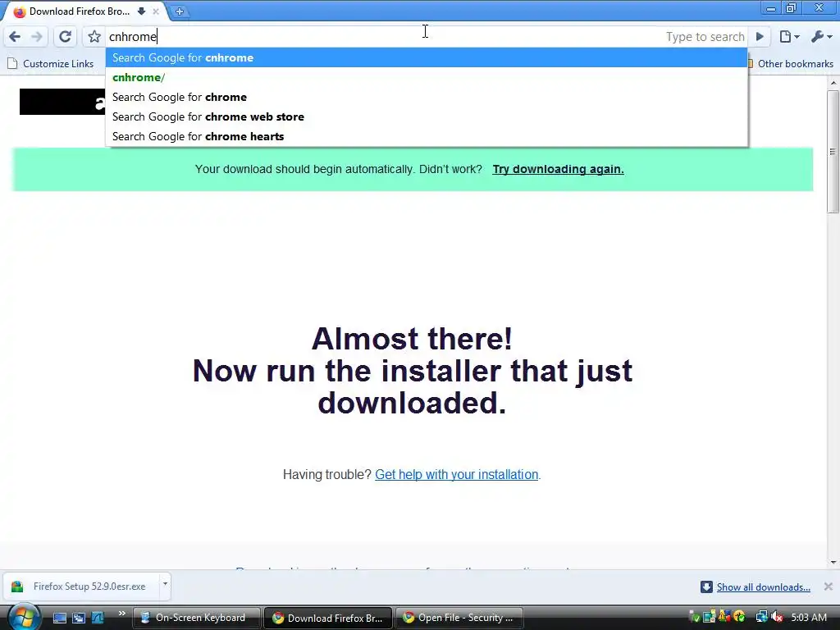Click the third quick launch icon

[x=98, y=618]
